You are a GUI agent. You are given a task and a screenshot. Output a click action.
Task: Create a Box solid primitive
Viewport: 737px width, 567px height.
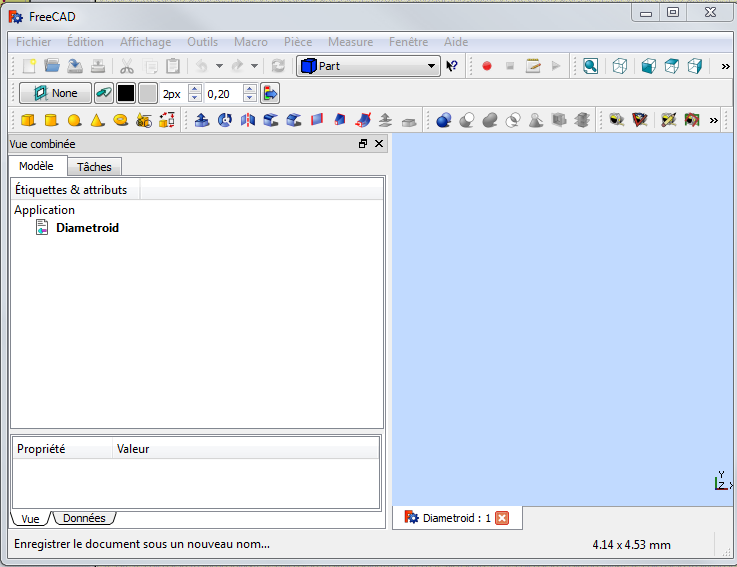click(x=28, y=120)
